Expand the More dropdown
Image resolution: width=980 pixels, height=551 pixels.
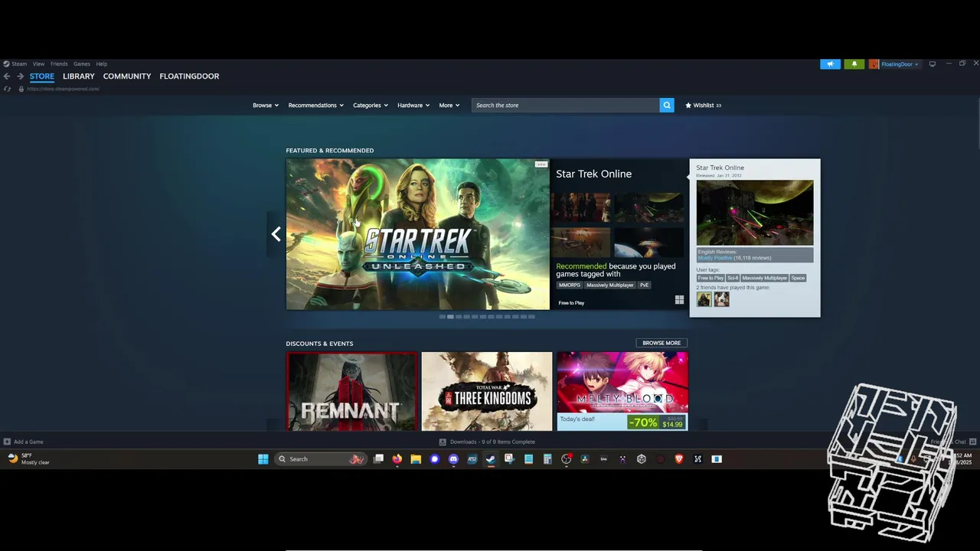point(449,105)
